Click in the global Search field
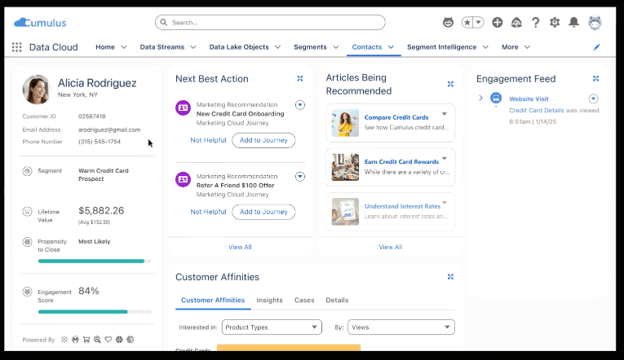The height and width of the screenshot is (360, 624). (x=270, y=22)
